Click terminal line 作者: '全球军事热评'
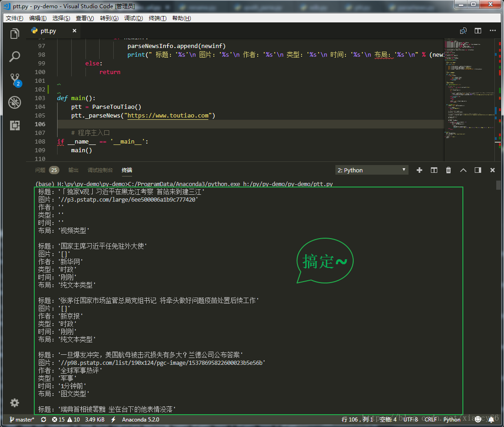Screen dimensions: 504x427 70,370
